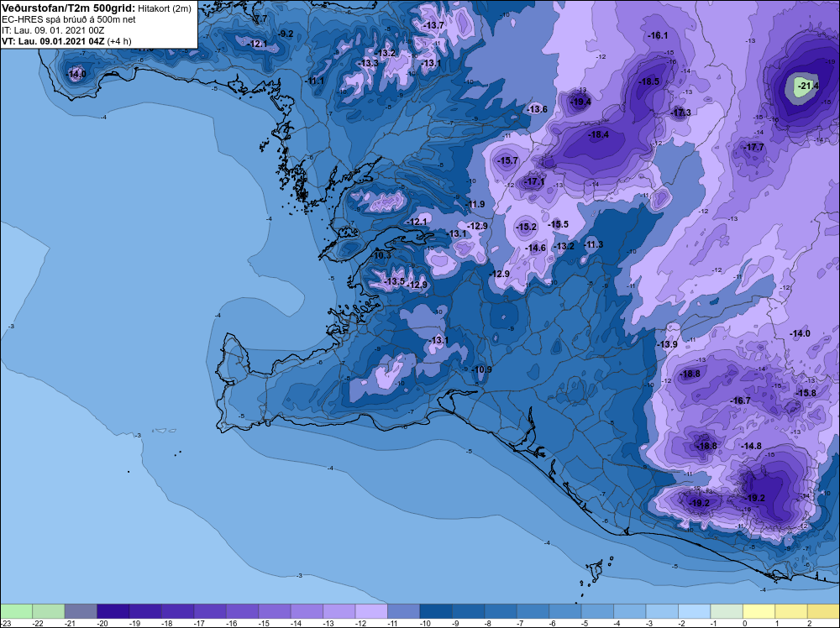Click the legend swatch labeled -14
This screenshot has height=628, width=840.
point(307,611)
